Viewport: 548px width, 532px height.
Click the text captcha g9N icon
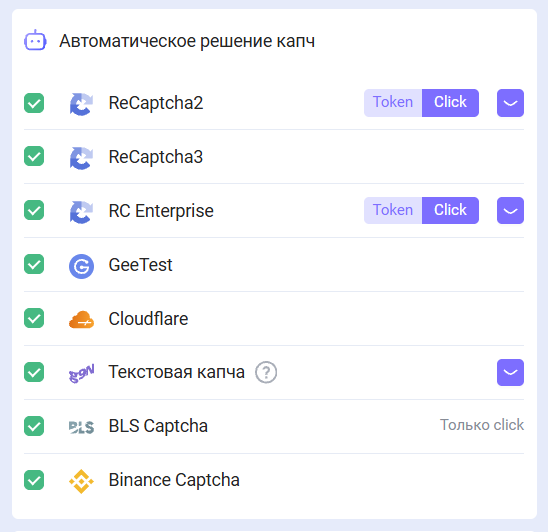pos(81,373)
